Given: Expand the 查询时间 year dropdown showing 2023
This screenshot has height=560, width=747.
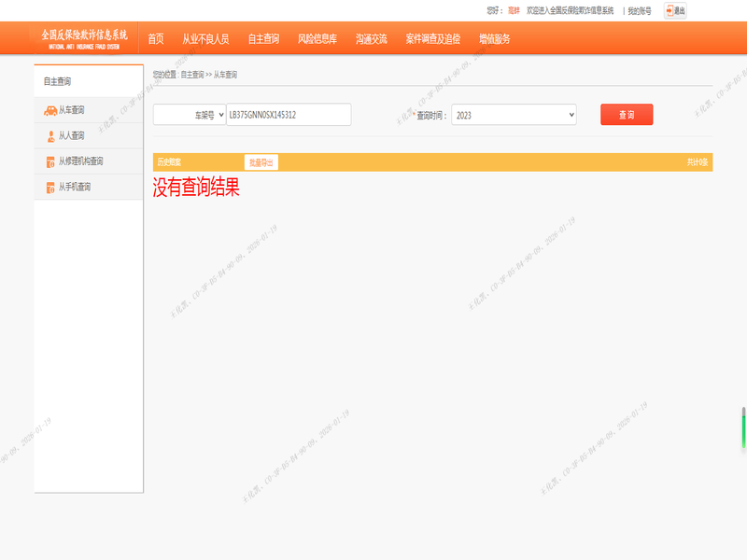Looking at the screenshot, I should 514,115.
